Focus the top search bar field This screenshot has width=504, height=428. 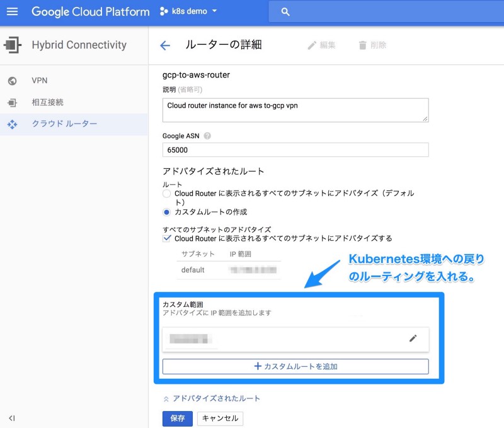click(386, 12)
